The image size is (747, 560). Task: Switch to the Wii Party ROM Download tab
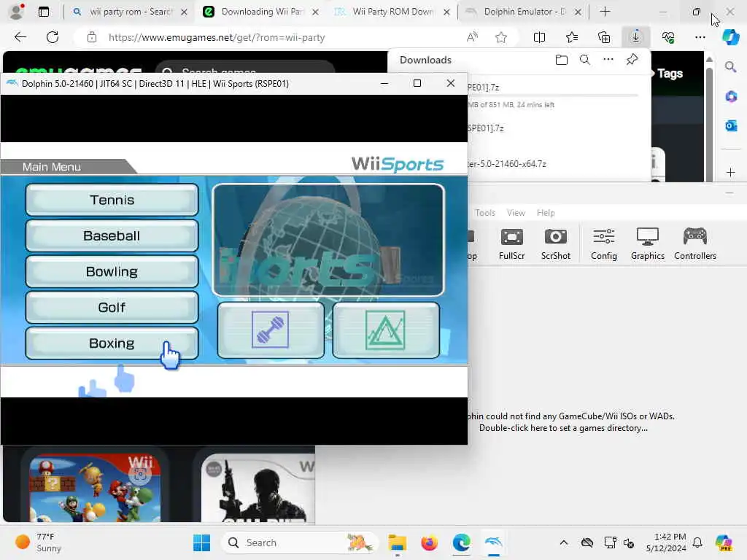click(x=392, y=12)
